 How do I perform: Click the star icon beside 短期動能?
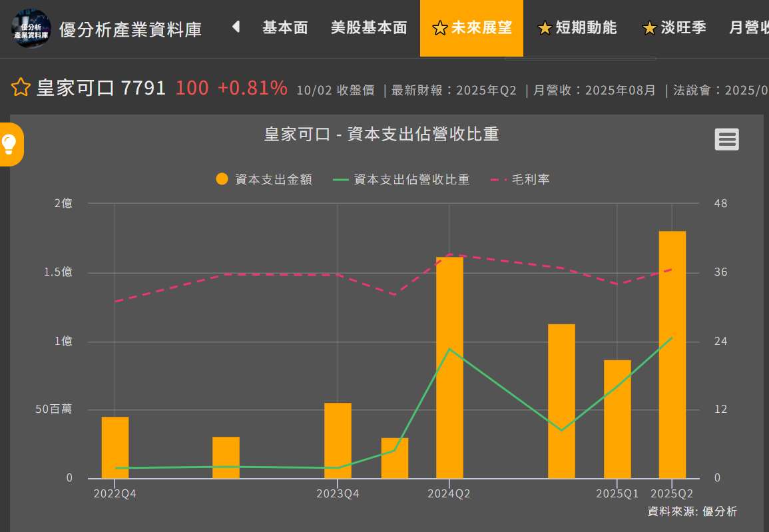click(x=545, y=28)
